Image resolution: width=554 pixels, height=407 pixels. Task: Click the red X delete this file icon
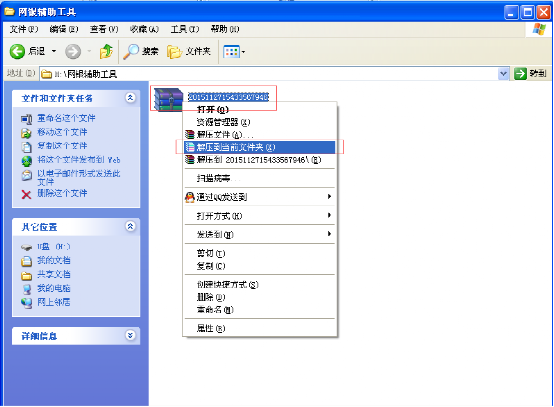[x=26, y=194]
